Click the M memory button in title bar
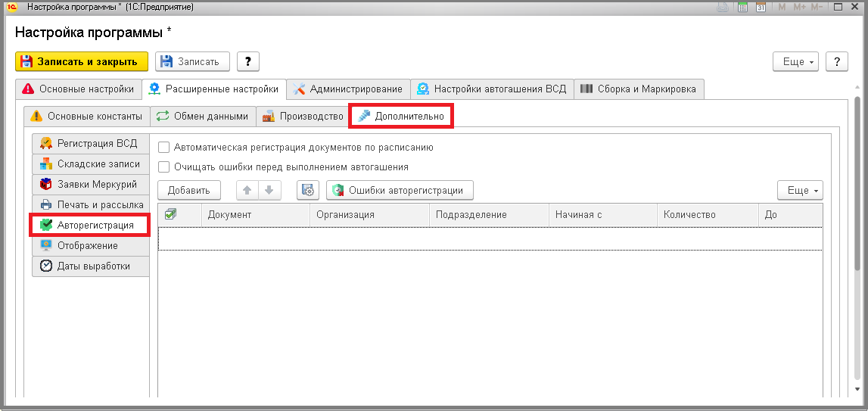Viewport: 868px width, 411px height. (x=782, y=8)
